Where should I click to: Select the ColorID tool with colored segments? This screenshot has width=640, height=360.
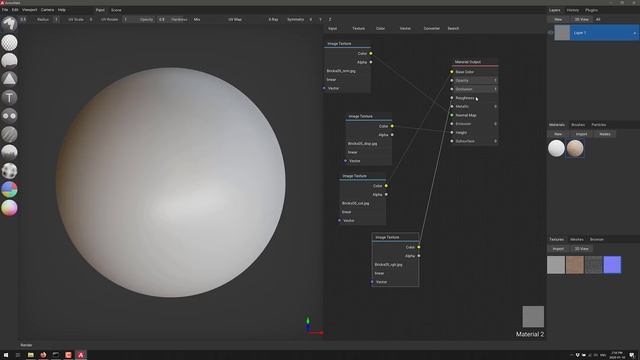pos(9,189)
